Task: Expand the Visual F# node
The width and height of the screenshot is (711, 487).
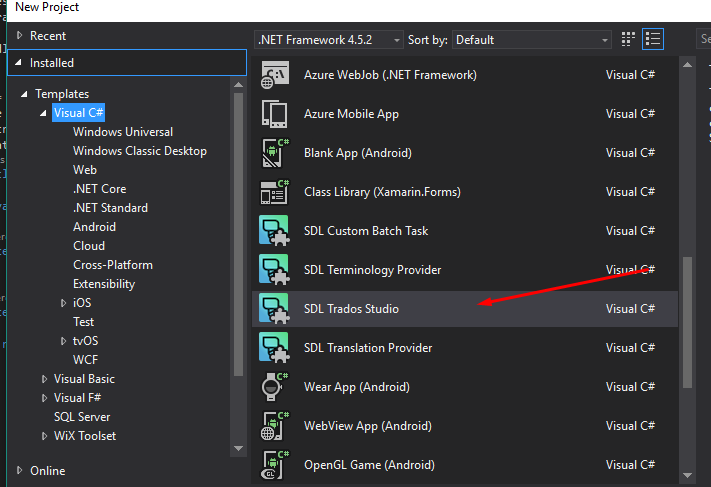Action: click(x=44, y=398)
